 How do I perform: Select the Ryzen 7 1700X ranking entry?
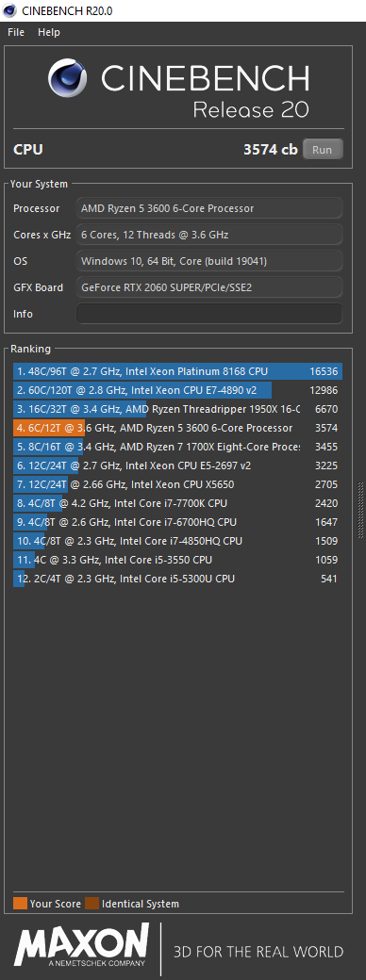coord(177,447)
